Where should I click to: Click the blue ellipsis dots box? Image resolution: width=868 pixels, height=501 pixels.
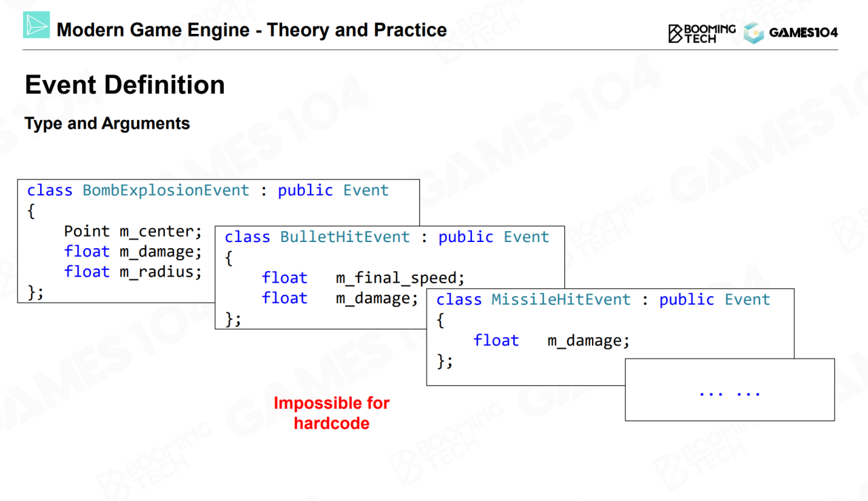(730, 392)
